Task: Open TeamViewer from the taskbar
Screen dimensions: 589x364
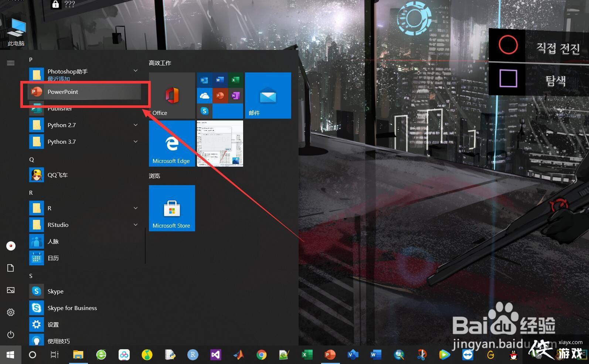Action: point(467,355)
